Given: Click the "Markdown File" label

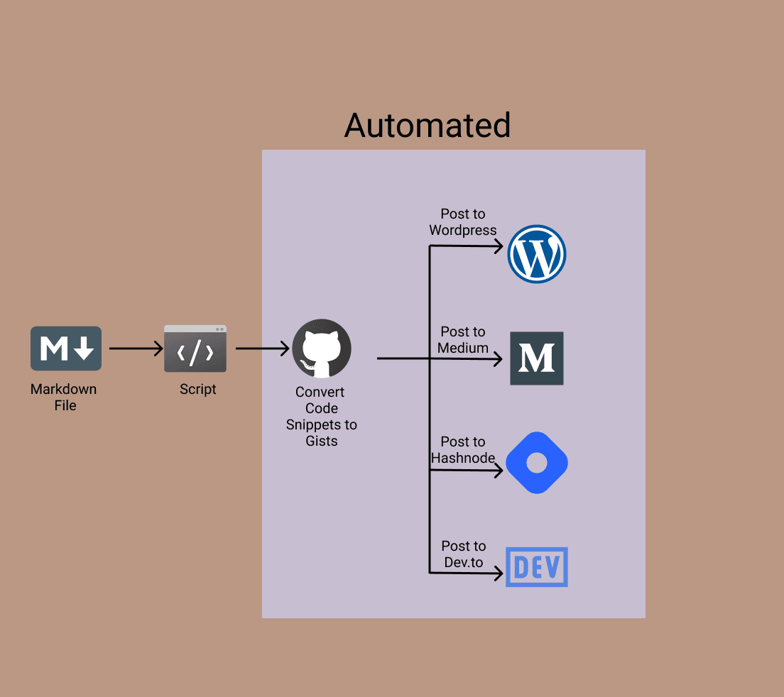Looking at the screenshot, I should (63, 397).
